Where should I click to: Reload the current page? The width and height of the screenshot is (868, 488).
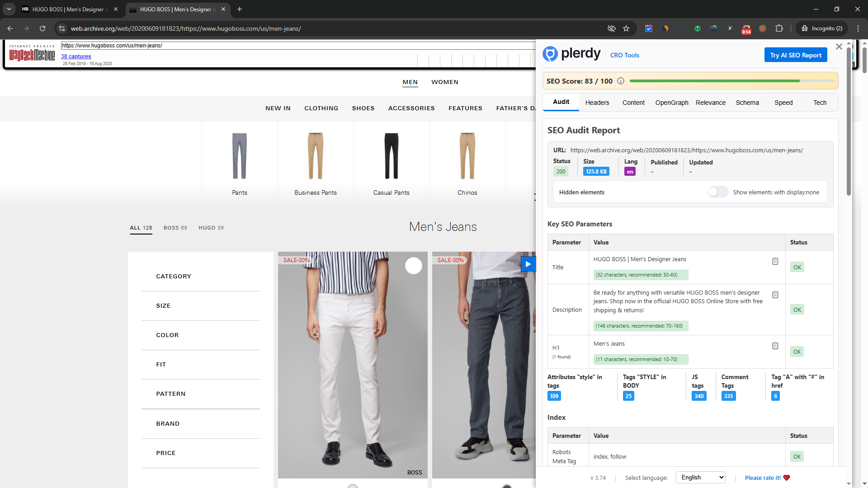coord(42,28)
